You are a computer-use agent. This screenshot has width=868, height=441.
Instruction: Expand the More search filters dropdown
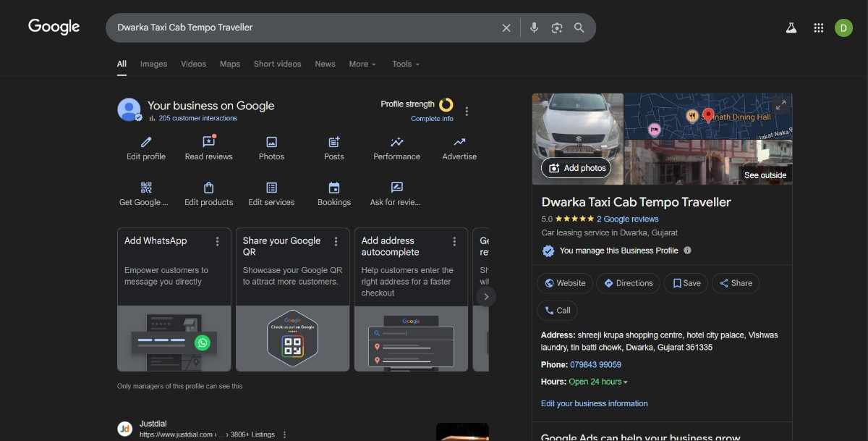(362, 64)
